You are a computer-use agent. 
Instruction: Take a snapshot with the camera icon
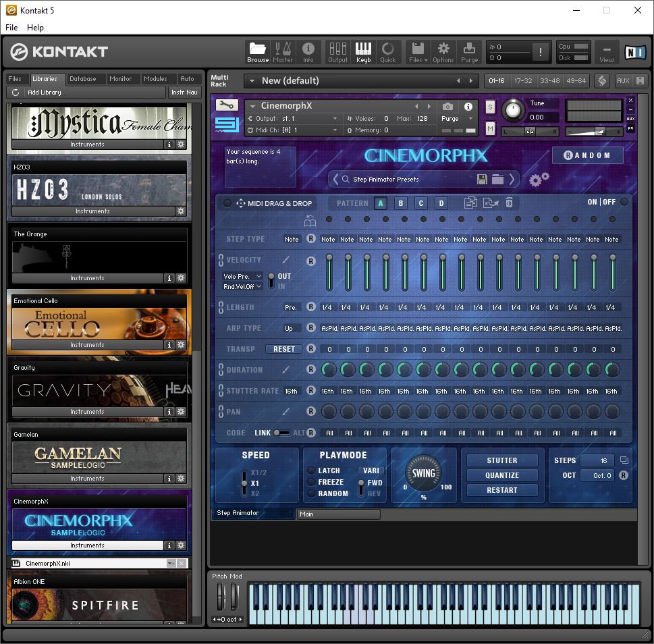[447, 107]
